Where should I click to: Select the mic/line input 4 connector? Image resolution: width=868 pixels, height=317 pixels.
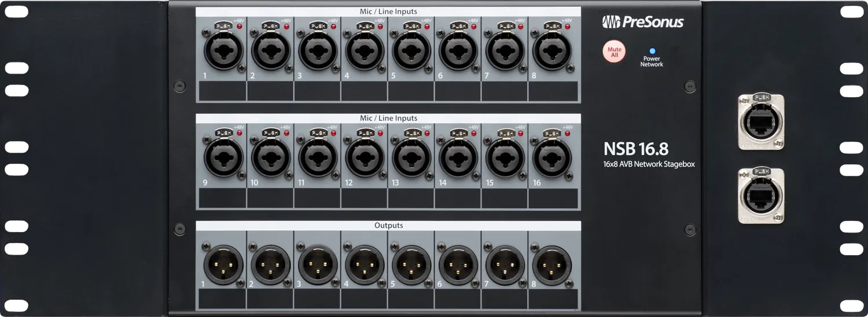coord(365,50)
